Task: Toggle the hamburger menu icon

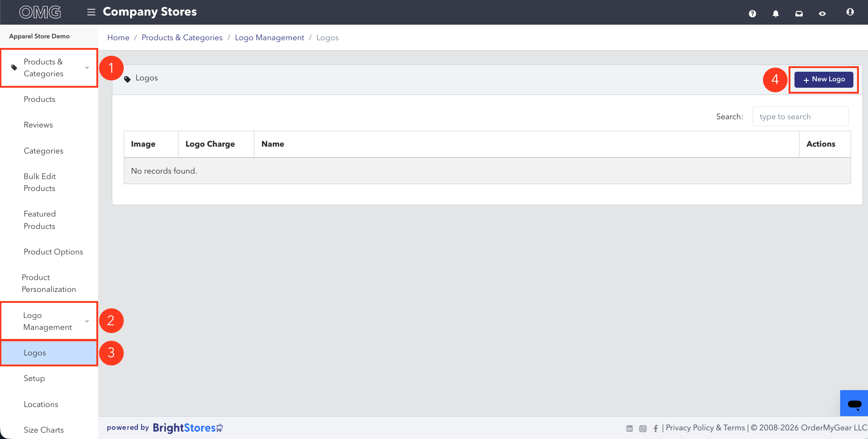Action: point(91,12)
